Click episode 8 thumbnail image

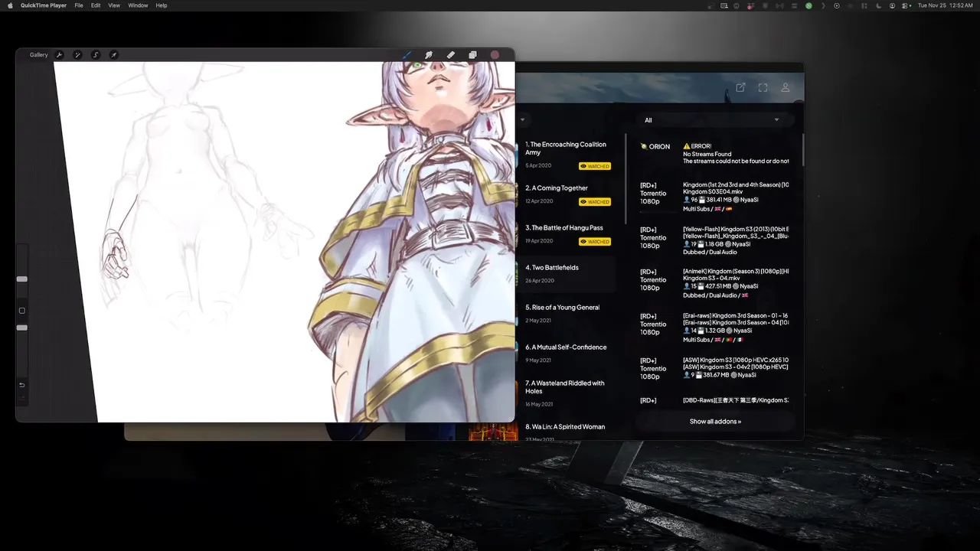[x=494, y=432]
